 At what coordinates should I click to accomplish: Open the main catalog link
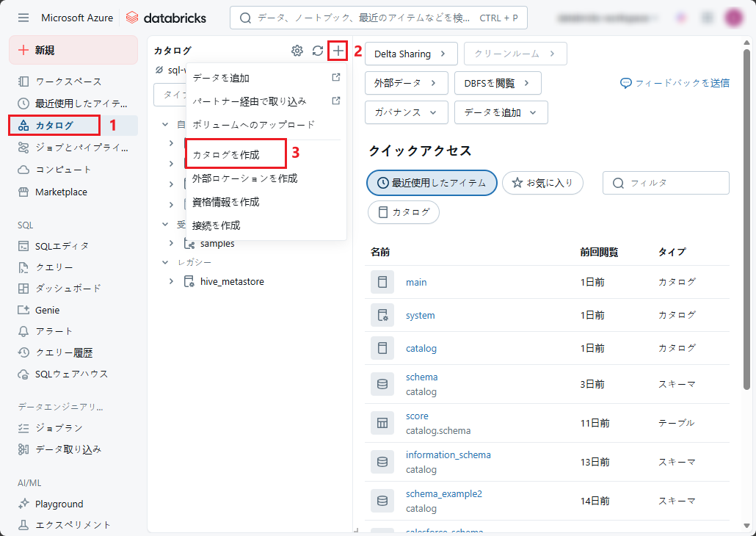(416, 282)
